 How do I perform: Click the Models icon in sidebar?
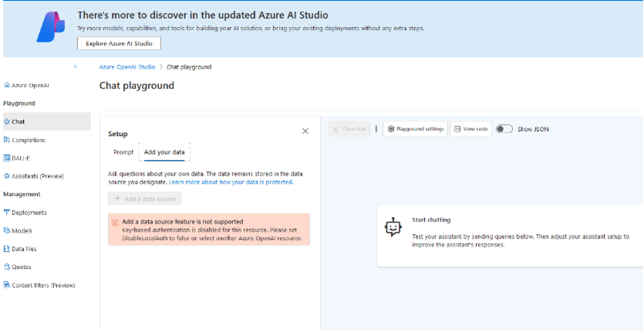click(6, 231)
